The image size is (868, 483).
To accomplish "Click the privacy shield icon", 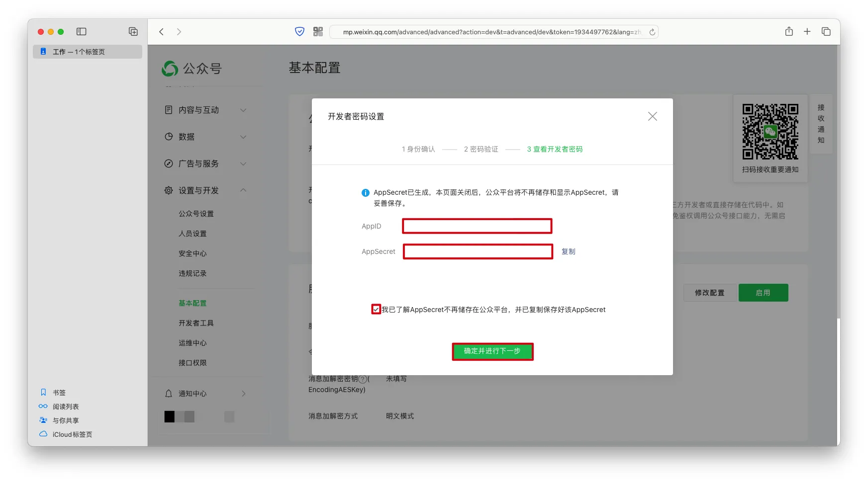I will [x=299, y=32].
